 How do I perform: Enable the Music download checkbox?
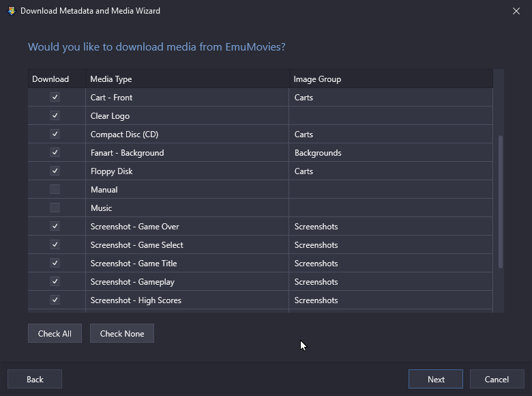click(x=55, y=208)
